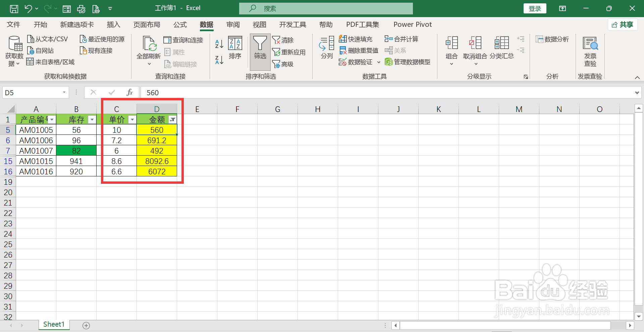This screenshot has height=332, width=644.
Task: Click the Share (共享) button
Action: pyautogui.click(x=623, y=24)
